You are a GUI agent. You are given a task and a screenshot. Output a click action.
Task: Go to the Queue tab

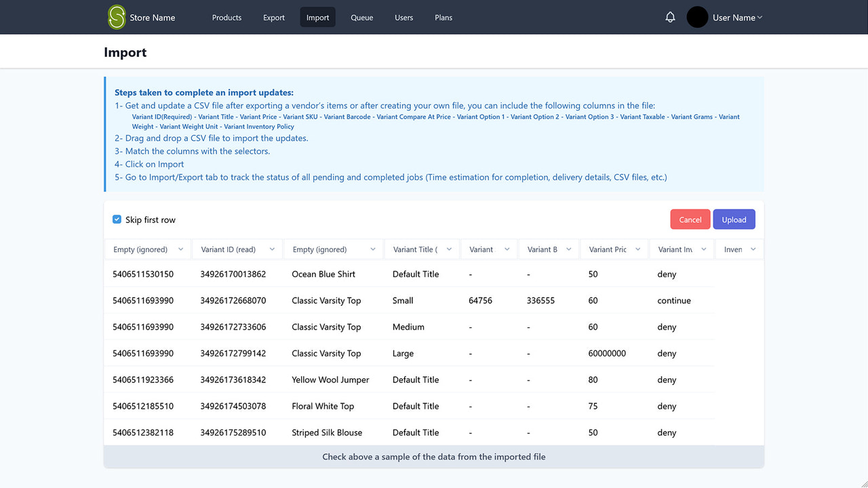tap(361, 17)
